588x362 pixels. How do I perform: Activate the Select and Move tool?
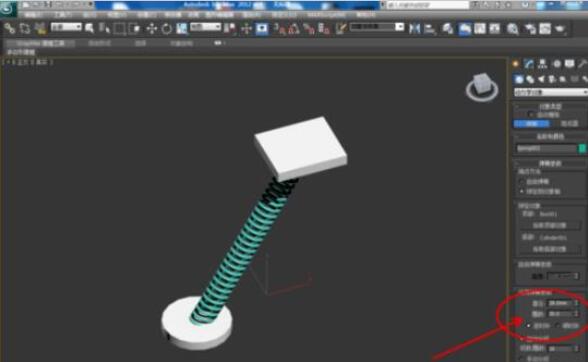click(152, 29)
